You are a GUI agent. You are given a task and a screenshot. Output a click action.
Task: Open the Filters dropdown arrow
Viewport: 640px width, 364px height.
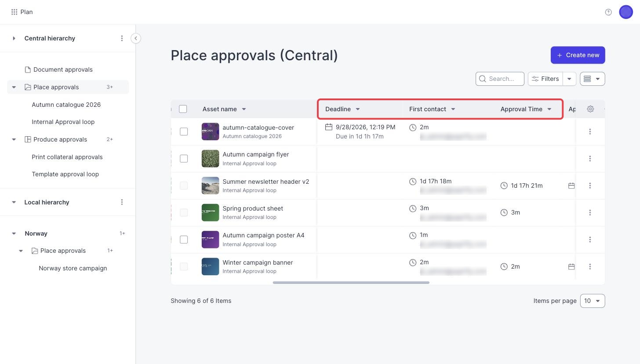tap(569, 79)
